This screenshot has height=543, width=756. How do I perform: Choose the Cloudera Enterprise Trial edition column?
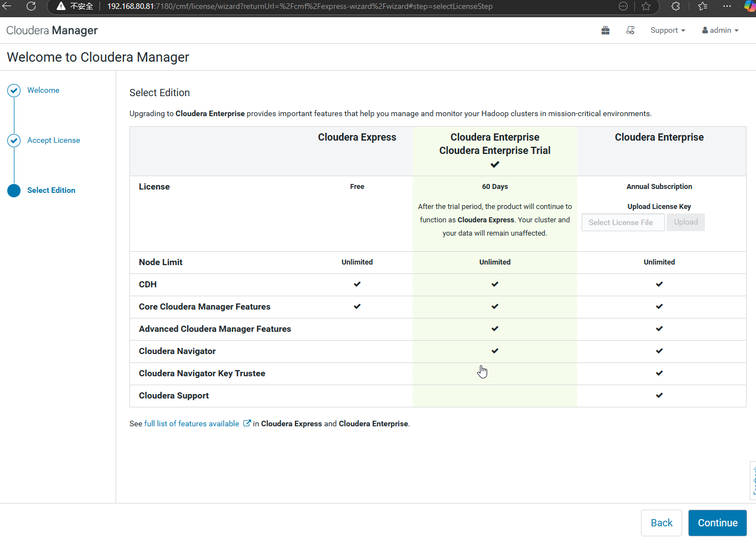point(495,151)
